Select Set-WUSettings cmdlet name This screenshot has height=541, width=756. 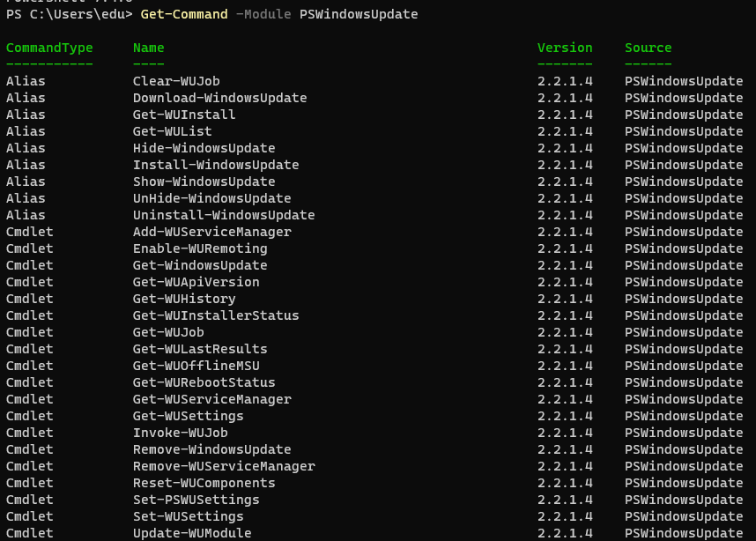[x=188, y=517]
